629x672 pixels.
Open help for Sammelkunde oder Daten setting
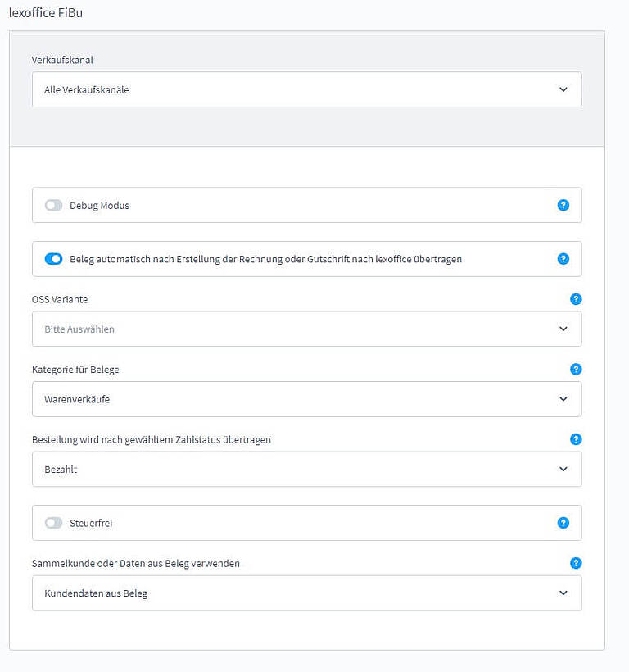[576, 563]
